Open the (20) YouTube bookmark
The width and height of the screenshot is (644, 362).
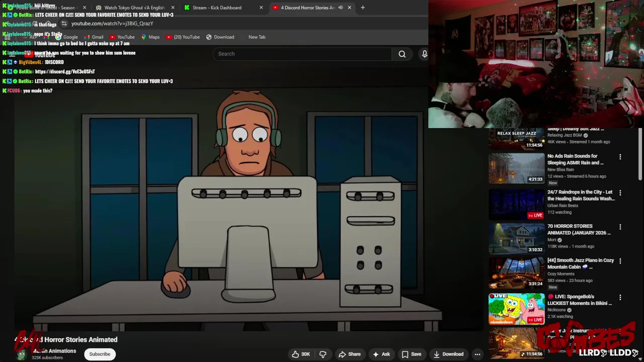coord(183,37)
